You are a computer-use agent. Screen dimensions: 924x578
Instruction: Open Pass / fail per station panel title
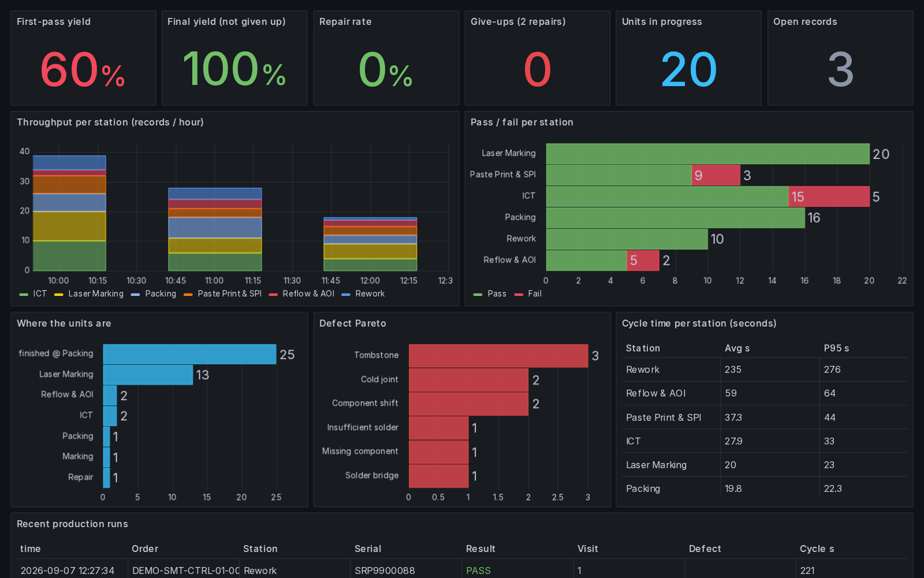coord(522,122)
